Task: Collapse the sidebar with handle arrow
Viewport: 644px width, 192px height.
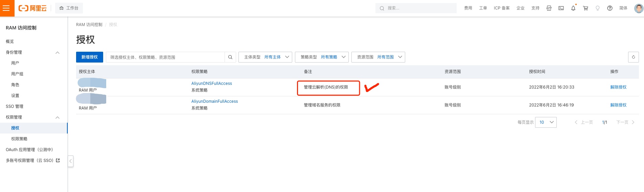Action: click(71, 161)
